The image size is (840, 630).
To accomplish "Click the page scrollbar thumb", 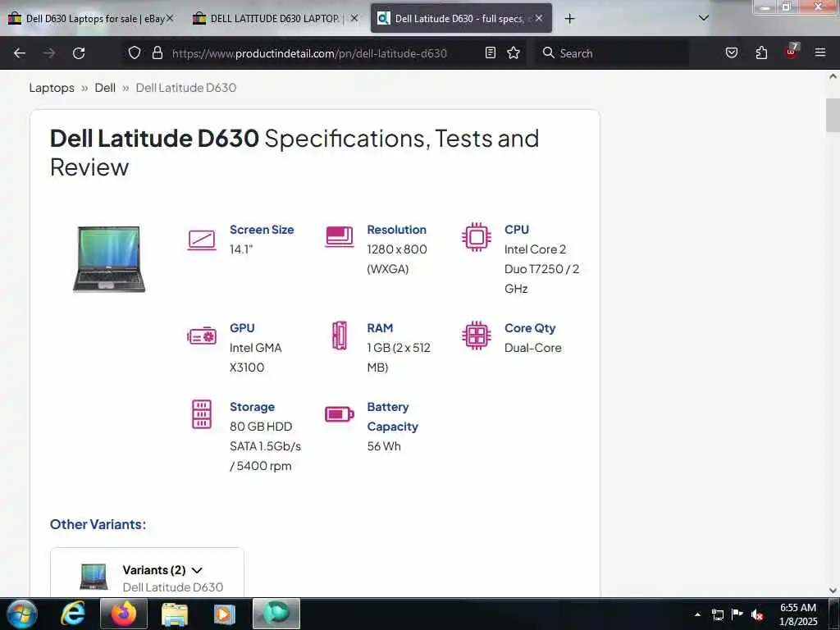I will point(833,115).
